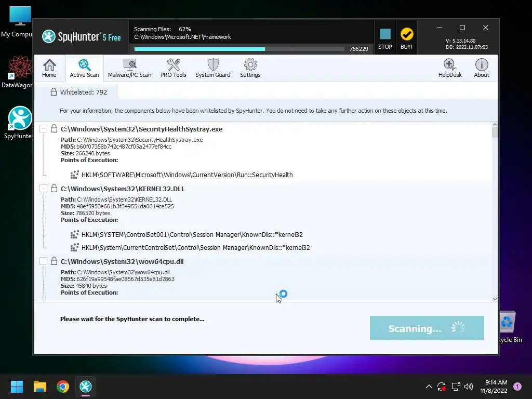Collapse the wow64cpu.dll entry
The width and height of the screenshot is (532, 399).
(43, 261)
